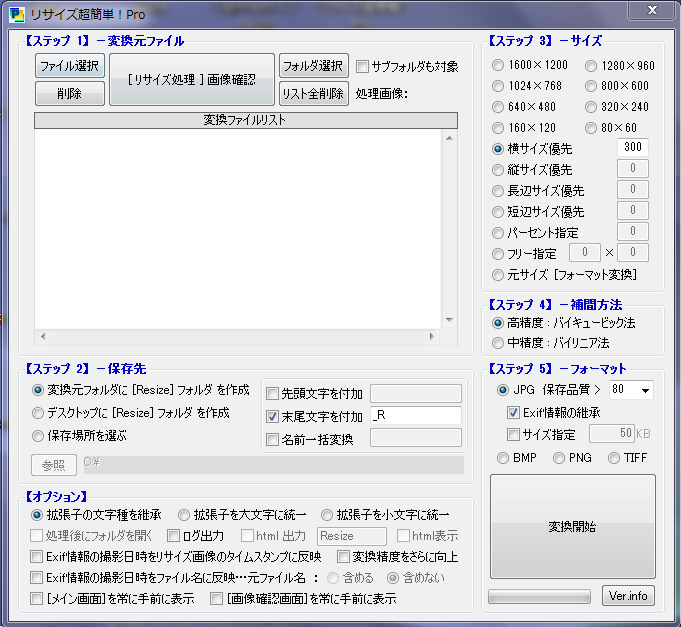Toggle 末尾文字を付加 checkbox
The height and width of the screenshot is (627, 681).
point(272,417)
